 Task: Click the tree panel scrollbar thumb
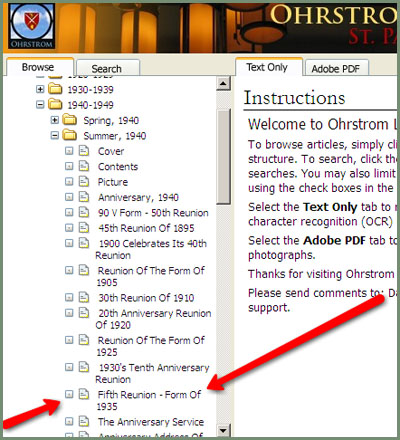(x=223, y=157)
